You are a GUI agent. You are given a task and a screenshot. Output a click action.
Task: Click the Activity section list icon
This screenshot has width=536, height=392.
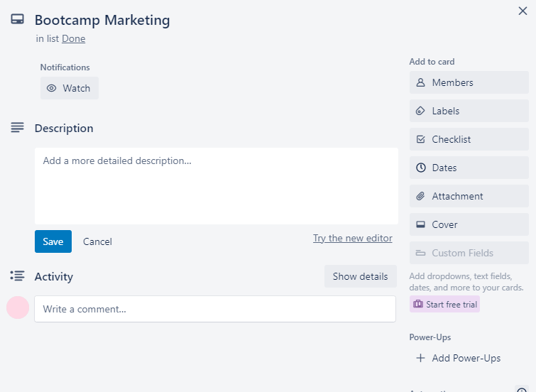pyautogui.click(x=18, y=276)
